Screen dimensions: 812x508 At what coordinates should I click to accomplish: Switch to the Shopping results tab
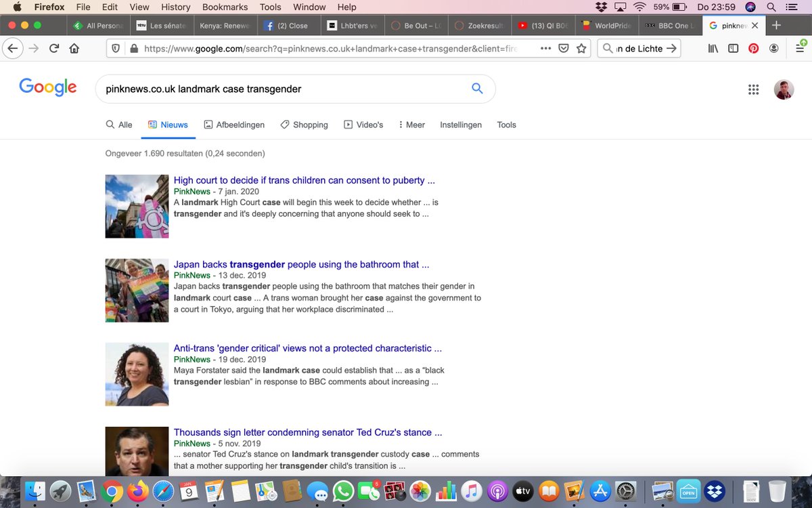click(304, 125)
